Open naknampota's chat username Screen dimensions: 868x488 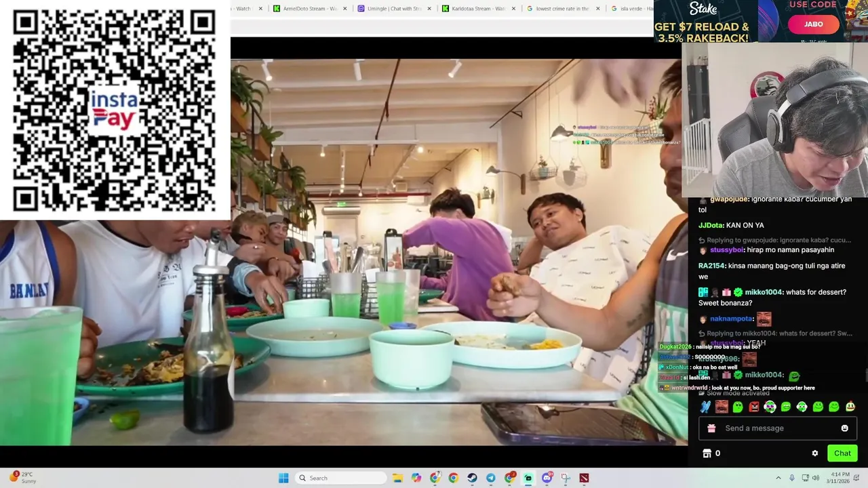[x=732, y=319]
